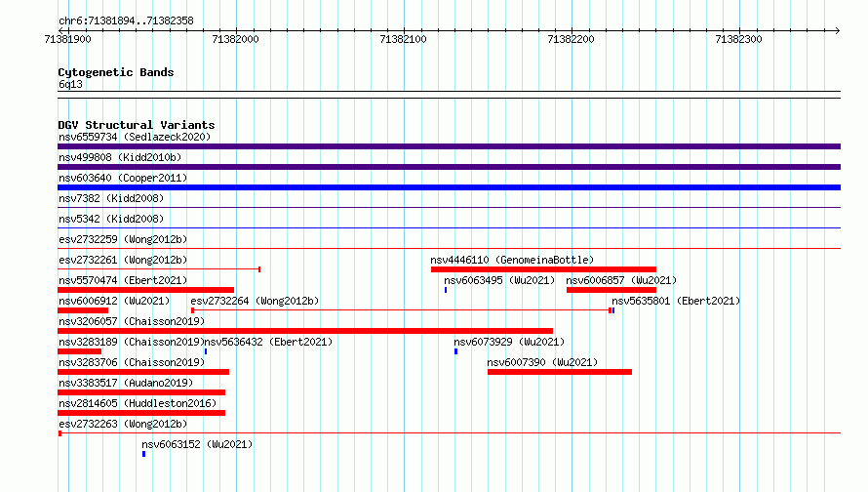
Task: Click the red bar under nsv3283706
Action: click(143, 372)
